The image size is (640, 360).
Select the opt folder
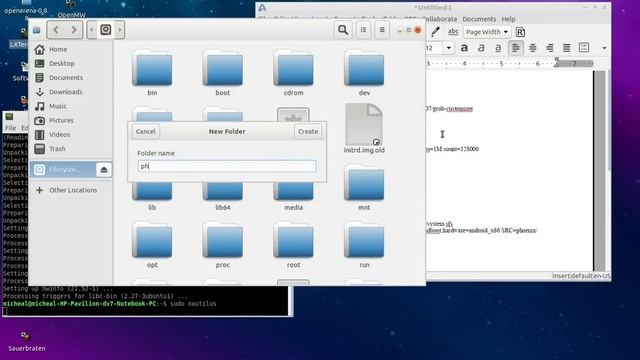(152, 245)
